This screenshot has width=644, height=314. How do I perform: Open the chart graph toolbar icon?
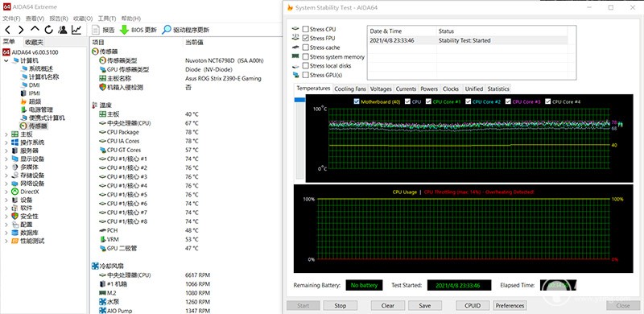[x=76, y=30]
